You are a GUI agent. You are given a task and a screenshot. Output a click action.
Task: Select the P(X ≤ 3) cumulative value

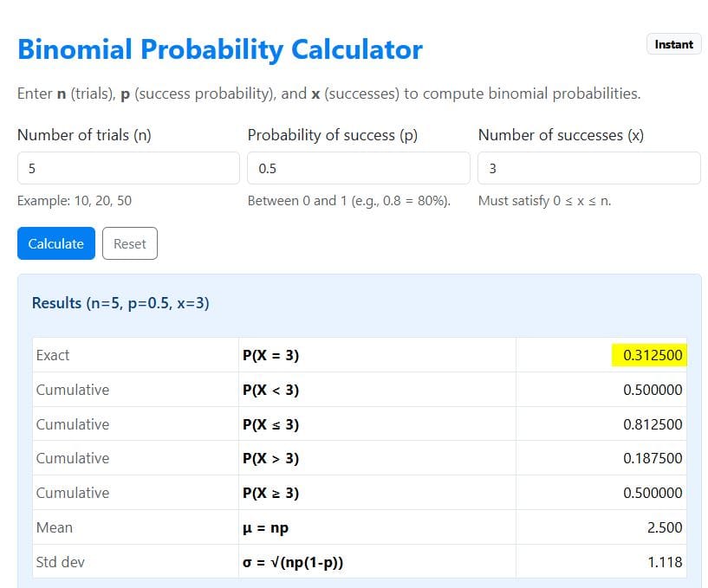coord(653,424)
